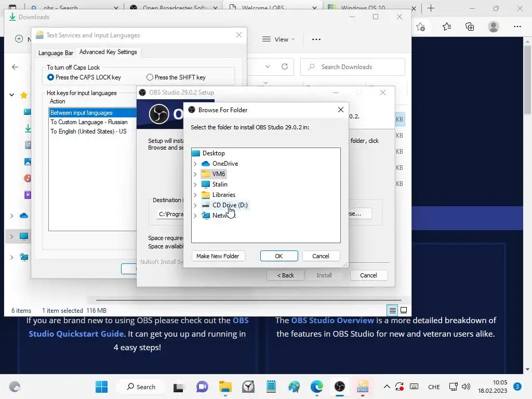Click the OneDrive cloud icon in sidebar
This screenshot has width=532, height=399.
(x=24, y=216)
